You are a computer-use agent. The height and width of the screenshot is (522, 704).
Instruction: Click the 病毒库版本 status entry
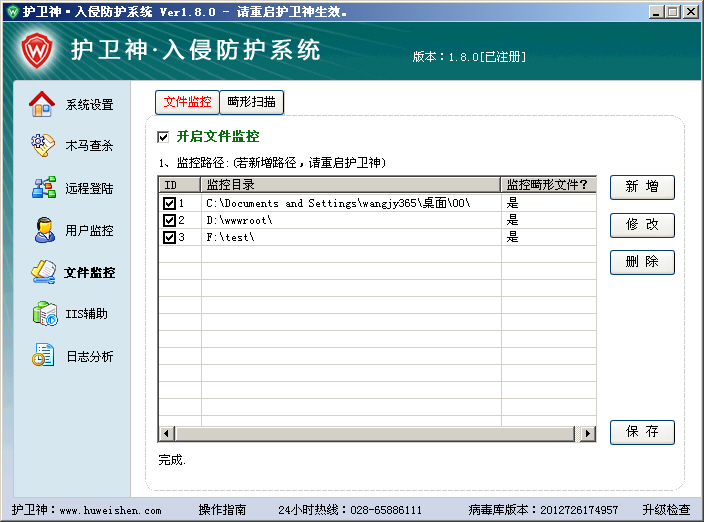coord(543,510)
